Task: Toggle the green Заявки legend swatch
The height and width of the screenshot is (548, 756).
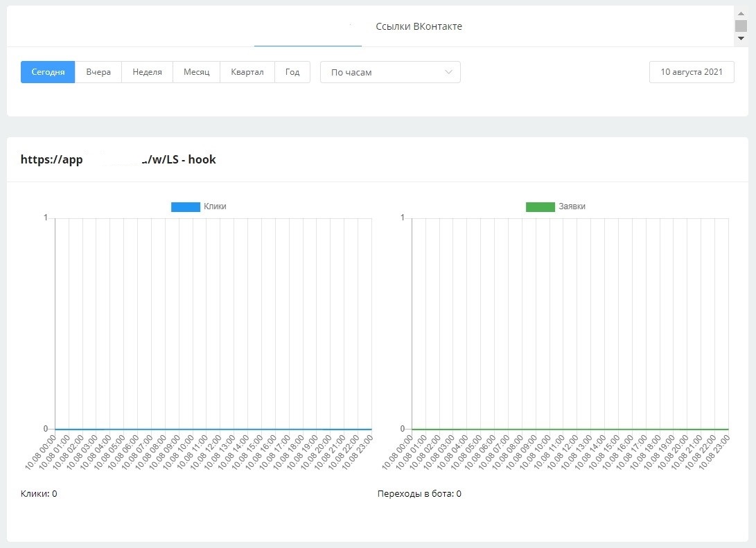Action: coord(540,206)
